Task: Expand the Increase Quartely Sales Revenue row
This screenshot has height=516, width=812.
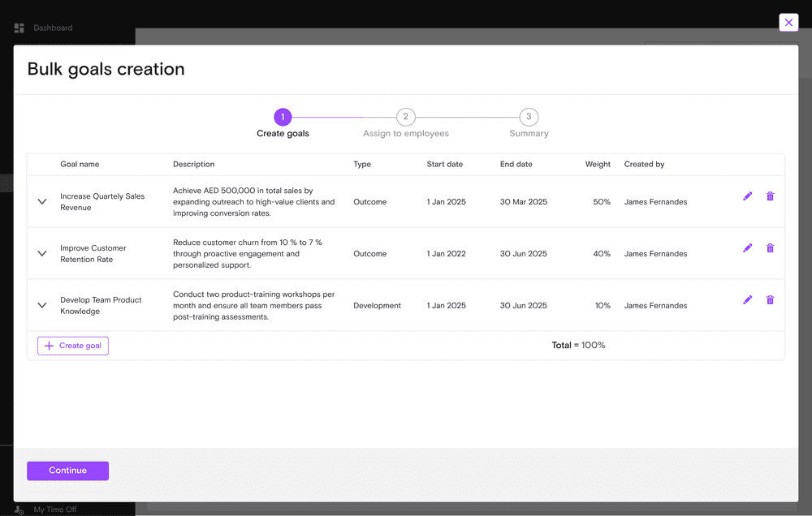Action: point(42,202)
